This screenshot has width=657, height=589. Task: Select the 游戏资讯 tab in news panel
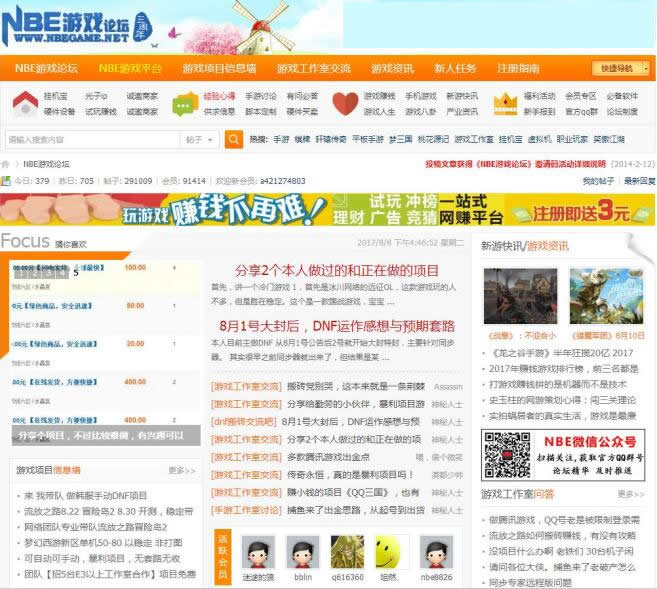point(548,246)
